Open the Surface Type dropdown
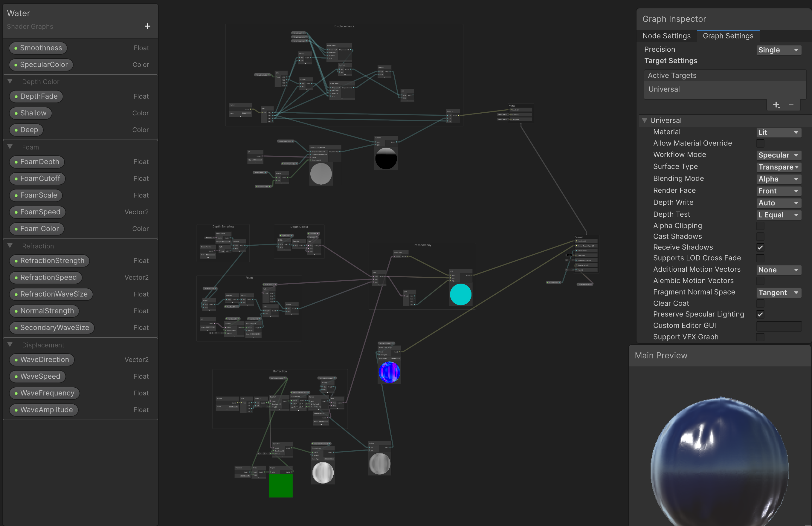Viewport: 812px width, 526px height. pos(779,167)
